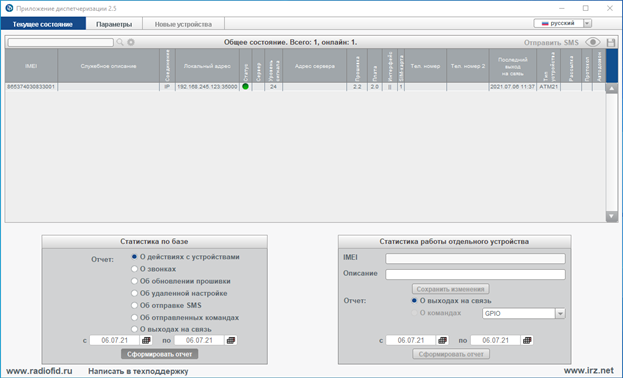Image resolution: width=623 pixels, height=378 pixels.
Task: Toggle the eye visibility icon
Action: tap(593, 42)
